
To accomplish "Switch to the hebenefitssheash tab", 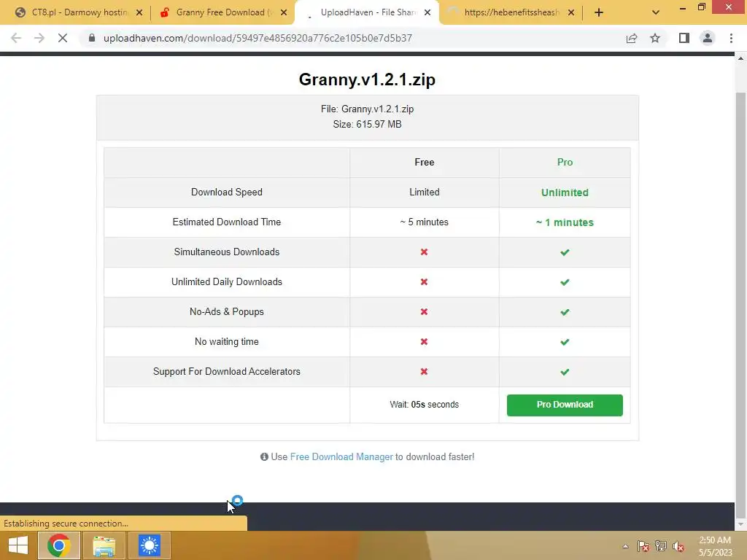I will [x=510, y=12].
